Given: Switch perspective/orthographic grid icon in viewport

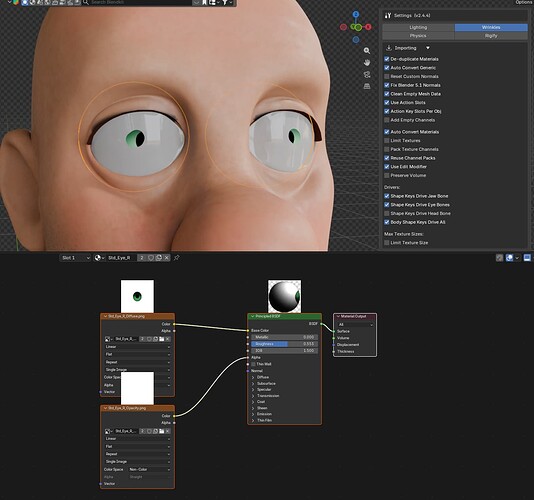Looking at the screenshot, I should (x=367, y=86).
